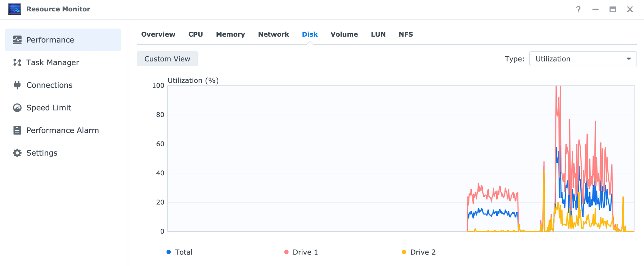Switch to the LUN tab

[x=378, y=34]
